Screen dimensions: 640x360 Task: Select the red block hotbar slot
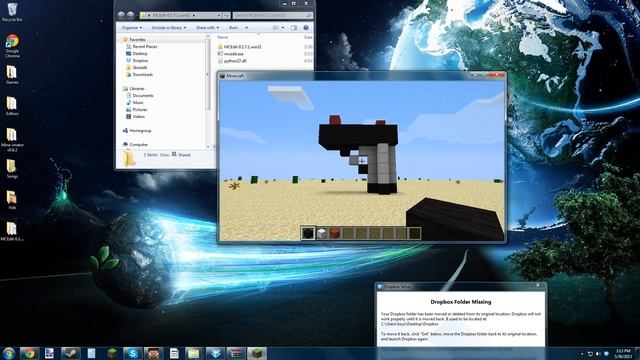click(x=335, y=233)
